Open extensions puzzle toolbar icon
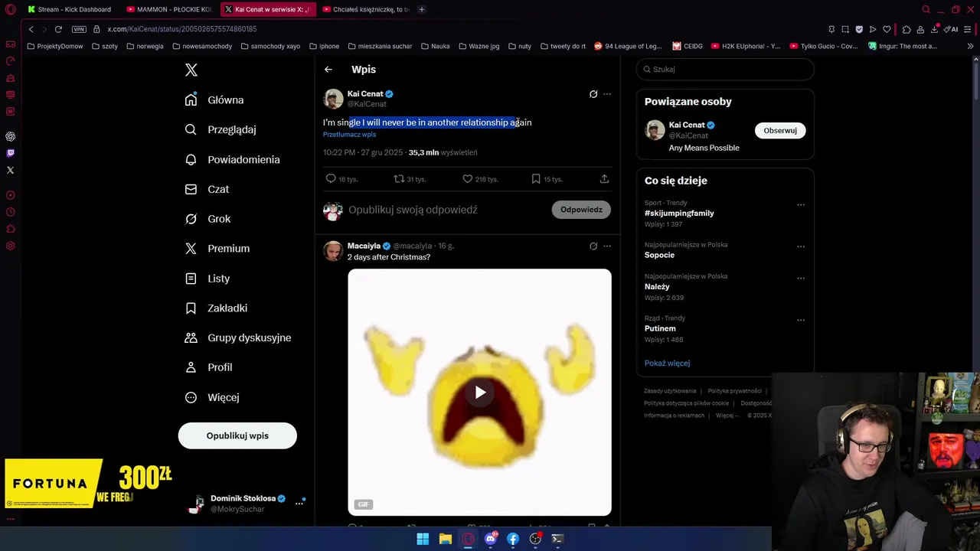Image resolution: width=980 pixels, height=551 pixels. (906, 29)
